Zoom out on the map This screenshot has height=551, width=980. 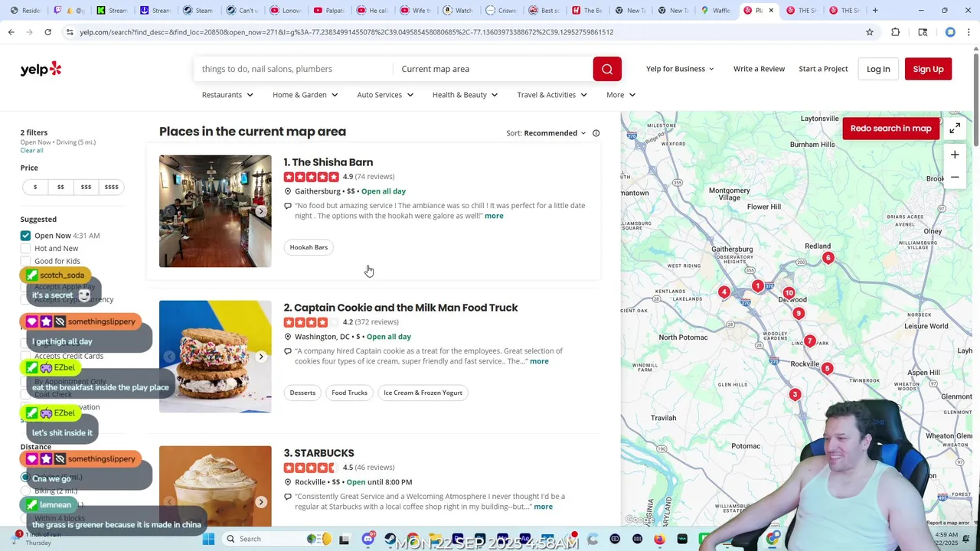[x=955, y=178]
